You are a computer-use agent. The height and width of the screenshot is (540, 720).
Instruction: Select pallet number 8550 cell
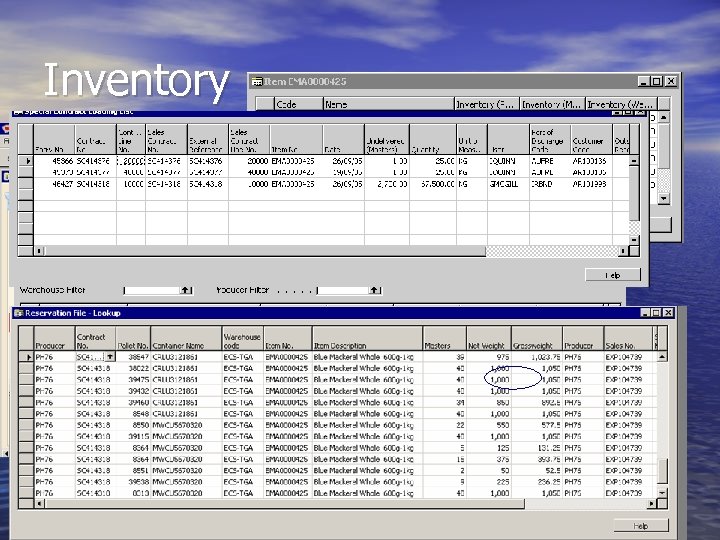(x=133, y=425)
